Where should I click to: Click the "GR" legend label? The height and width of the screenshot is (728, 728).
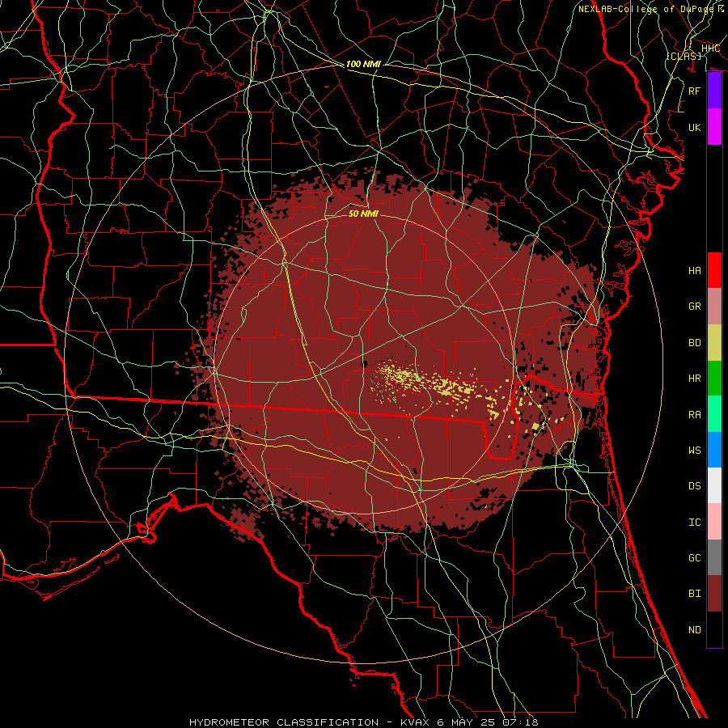(x=695, y=306)
